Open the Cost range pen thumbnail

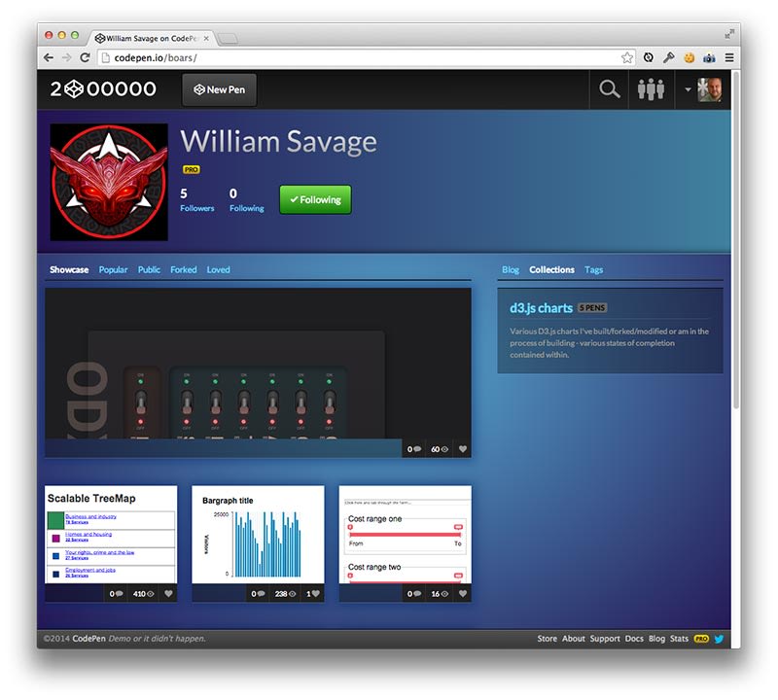coord(406,535)
